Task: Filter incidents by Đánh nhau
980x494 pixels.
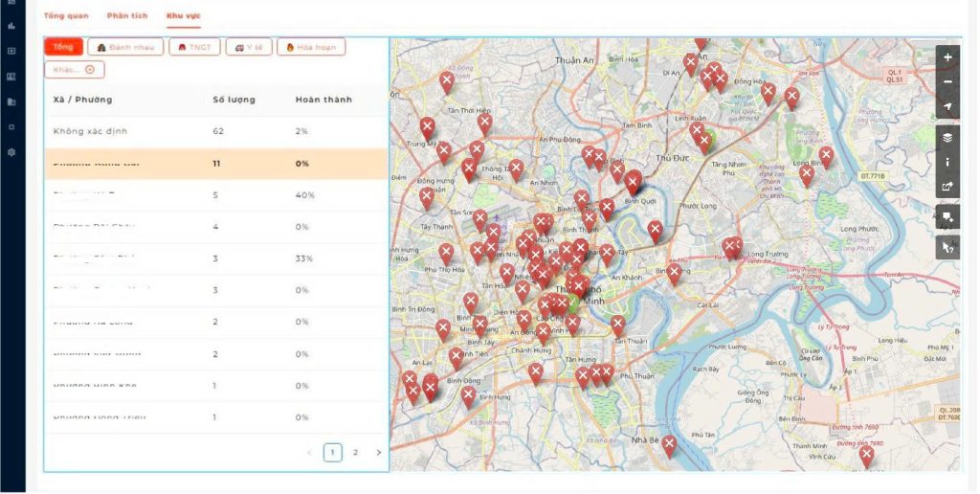Action: pyautogui.click(x=124, y=47)
